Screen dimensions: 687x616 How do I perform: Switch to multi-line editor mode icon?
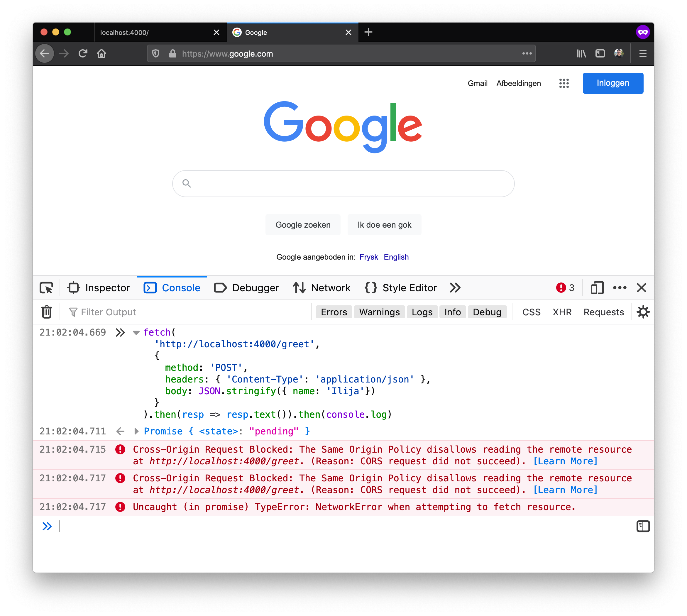pos(643,526)
